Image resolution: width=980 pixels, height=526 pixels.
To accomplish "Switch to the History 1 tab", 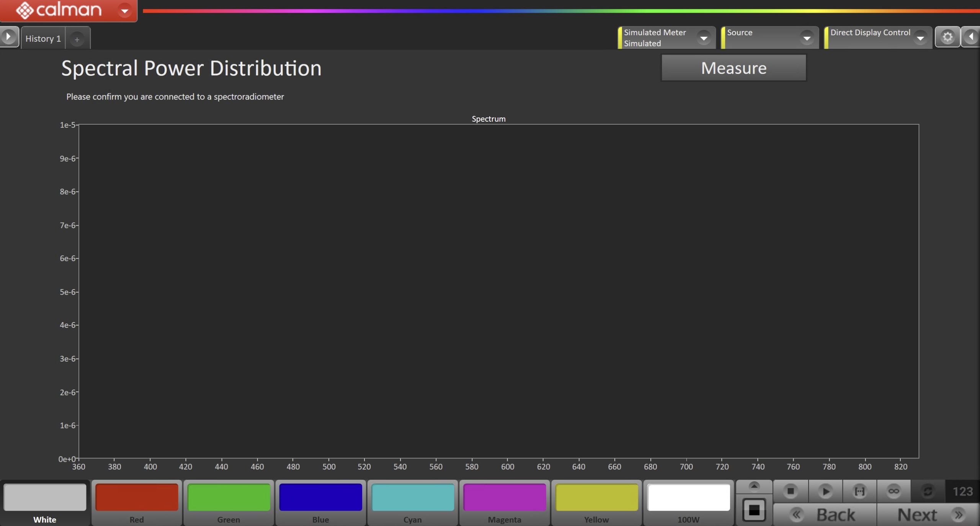I will pos(43,39).
